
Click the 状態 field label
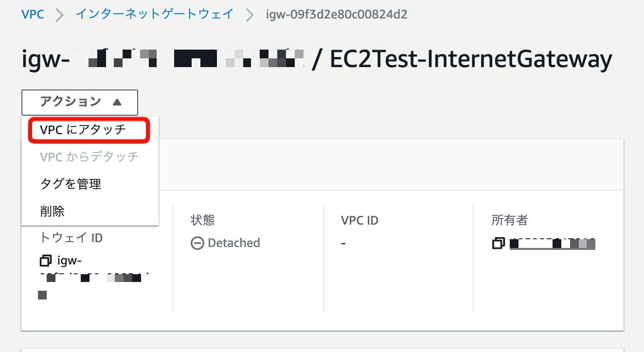pos(203,220)
